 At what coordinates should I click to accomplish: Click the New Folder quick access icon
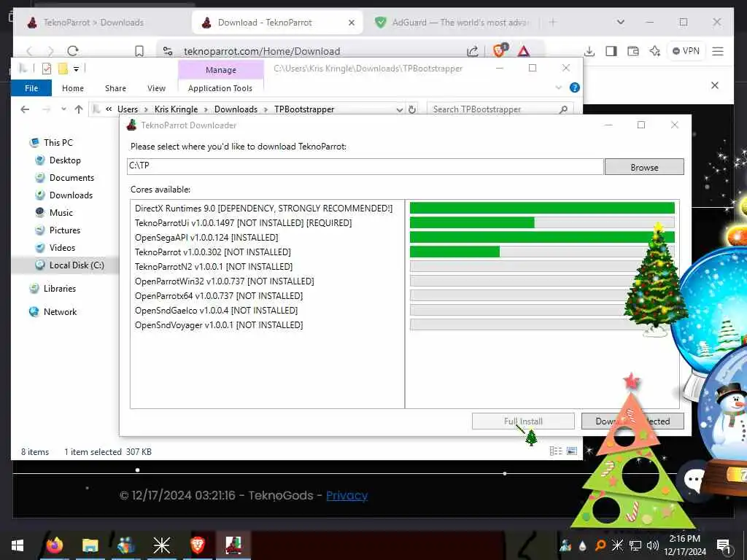[x=63, y=69]
